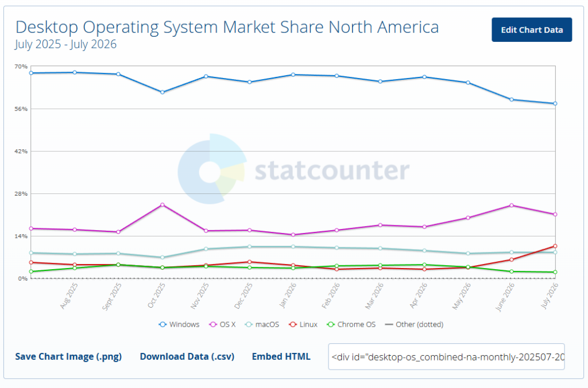This screenshot has height=388, width=588.
Task: Toggle the OS X legend entry
Action: tap(222, 325)
